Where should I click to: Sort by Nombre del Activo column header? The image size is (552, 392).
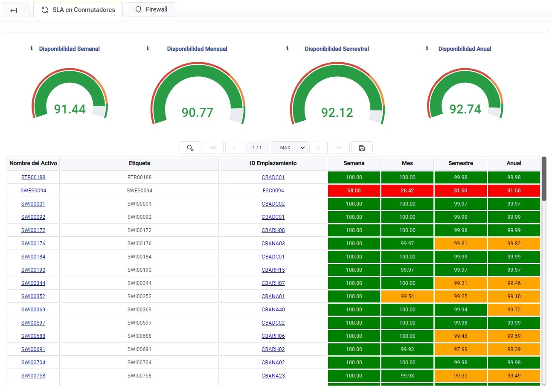tap(33, 163)
